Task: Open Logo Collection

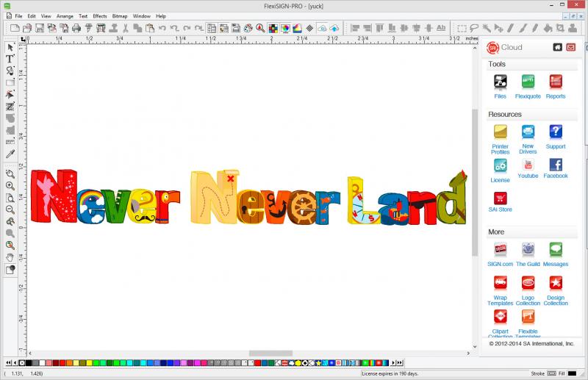Action: click(x=528, y=291)
